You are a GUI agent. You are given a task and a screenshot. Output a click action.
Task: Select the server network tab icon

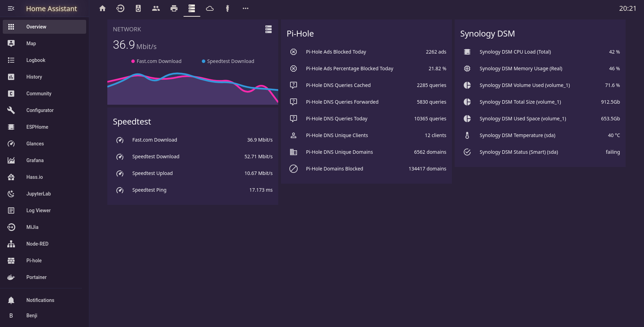192,8
